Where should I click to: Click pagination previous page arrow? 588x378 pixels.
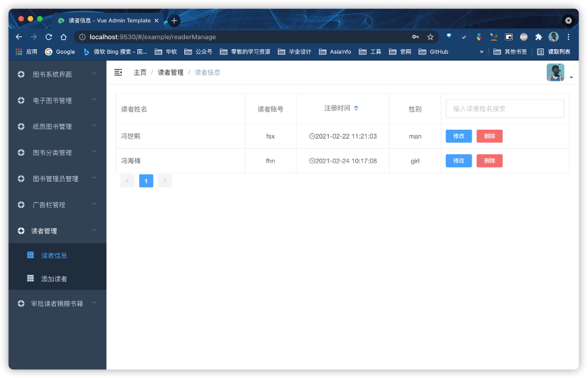[x=128, y=181]
